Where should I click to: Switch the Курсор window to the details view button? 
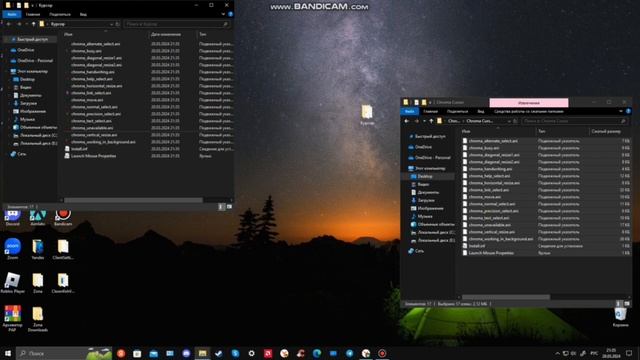click(221, 207)
